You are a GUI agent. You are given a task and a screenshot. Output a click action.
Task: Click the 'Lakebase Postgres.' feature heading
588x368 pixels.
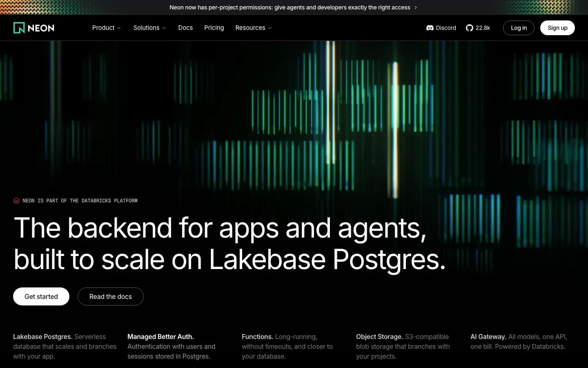pyautogui.click(x=43, y=337)
